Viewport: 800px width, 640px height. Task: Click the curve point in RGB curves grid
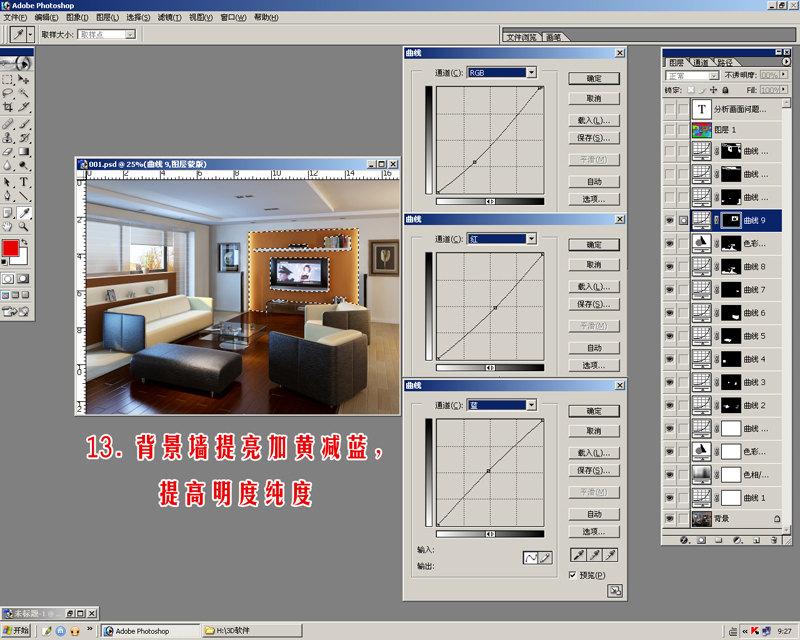(x=474, y=162)
